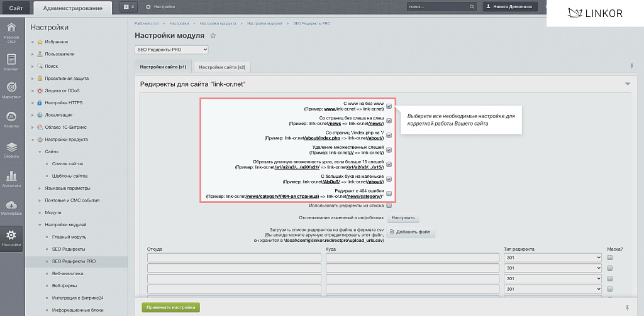The image size is (644, 316).
Task: Switch to Настройки сайта (s2) tab
Action: click(x=221, y=67)
